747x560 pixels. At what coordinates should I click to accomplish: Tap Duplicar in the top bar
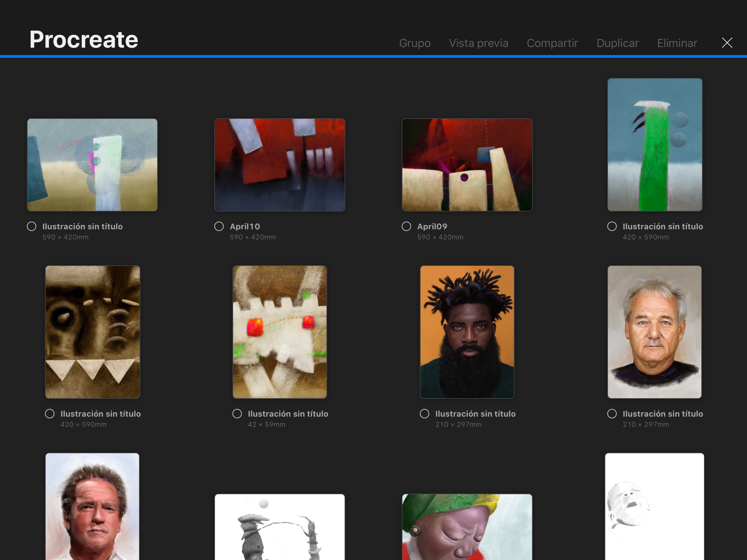coord(617,43)
